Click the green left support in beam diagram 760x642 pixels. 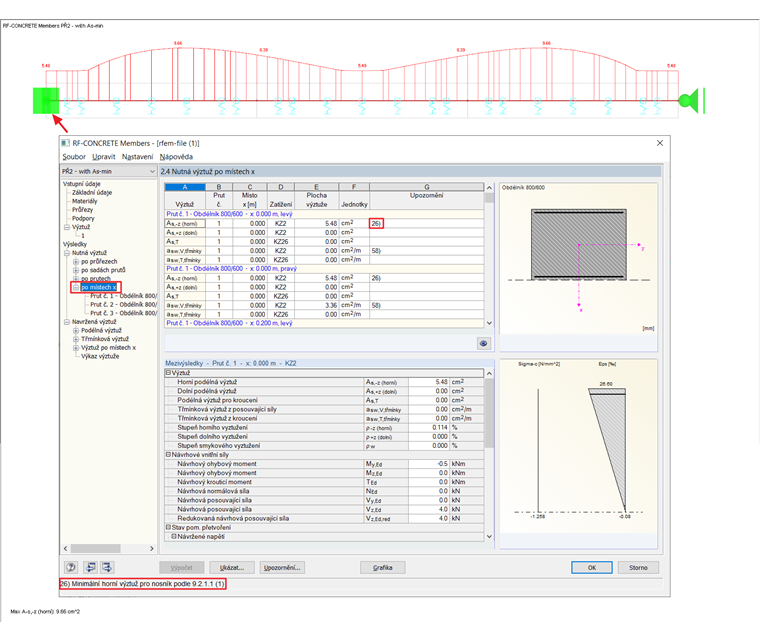[46, 101]
